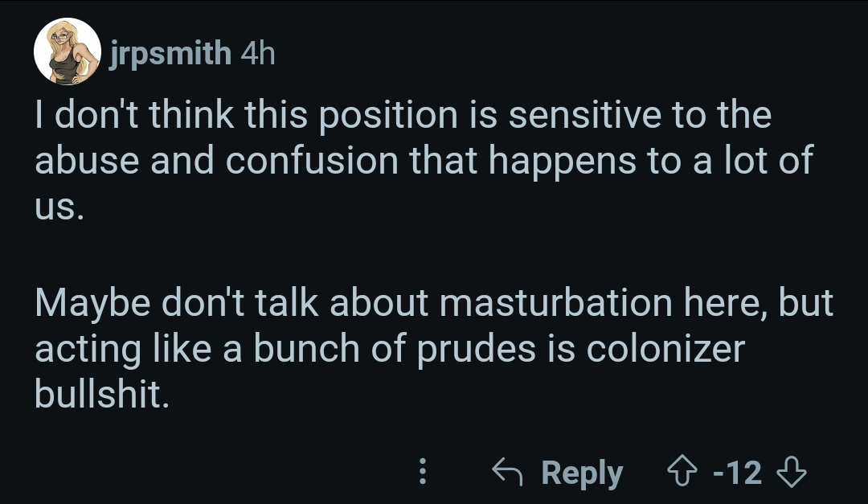Open jrpsmith's profile avatar

[x=68, y=52]
